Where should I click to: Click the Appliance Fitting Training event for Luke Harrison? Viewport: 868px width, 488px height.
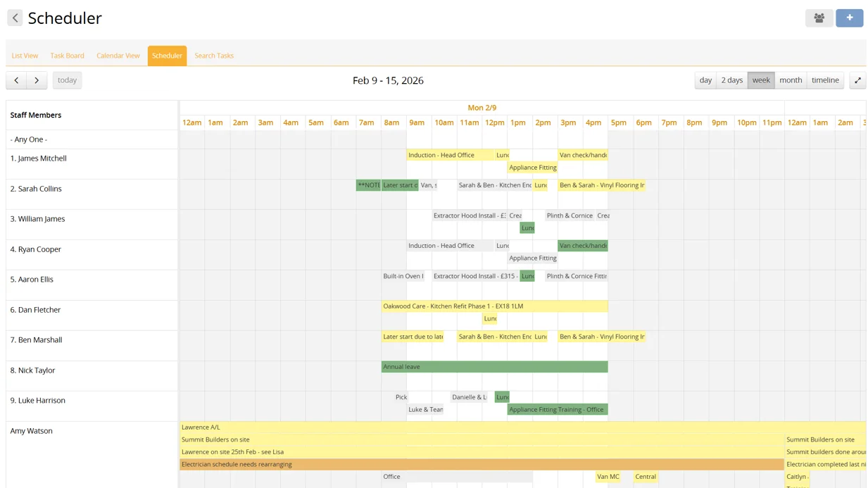[556, 409]
